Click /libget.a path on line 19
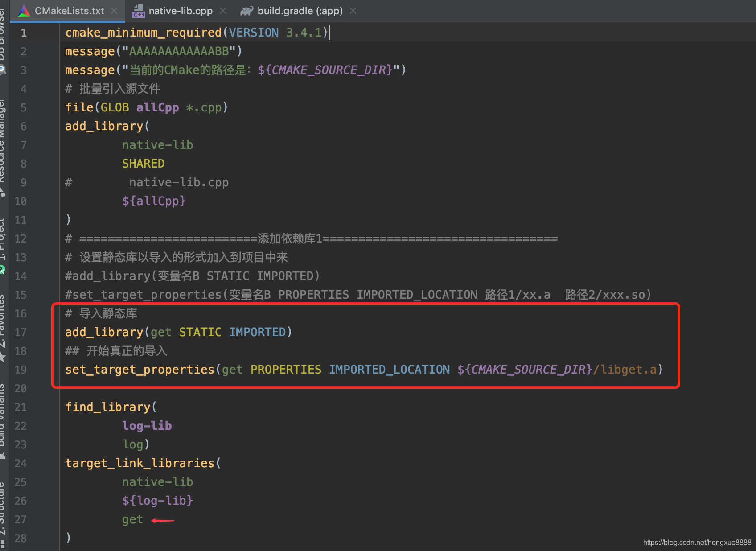The image size is (756, 551). [x=625, y=370]
